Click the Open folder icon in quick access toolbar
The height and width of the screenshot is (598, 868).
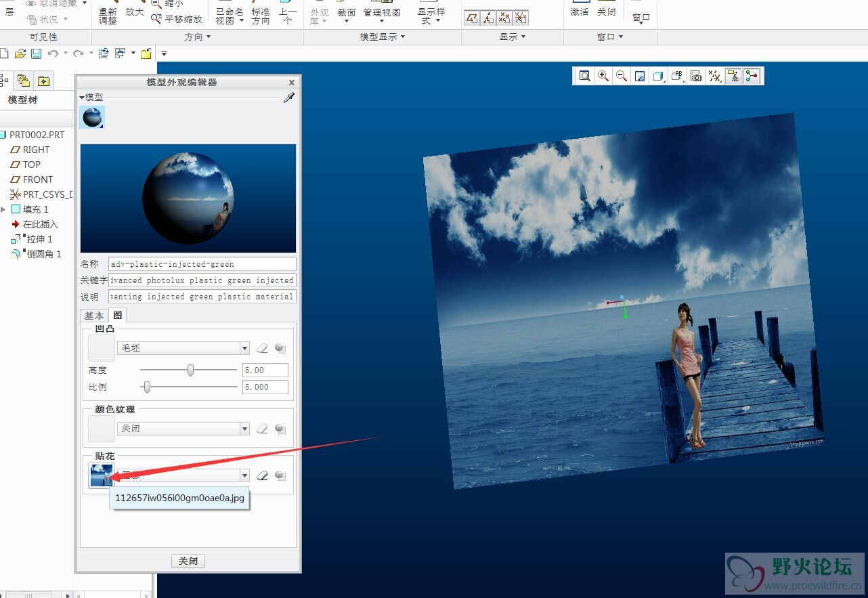tap(20, 54)
